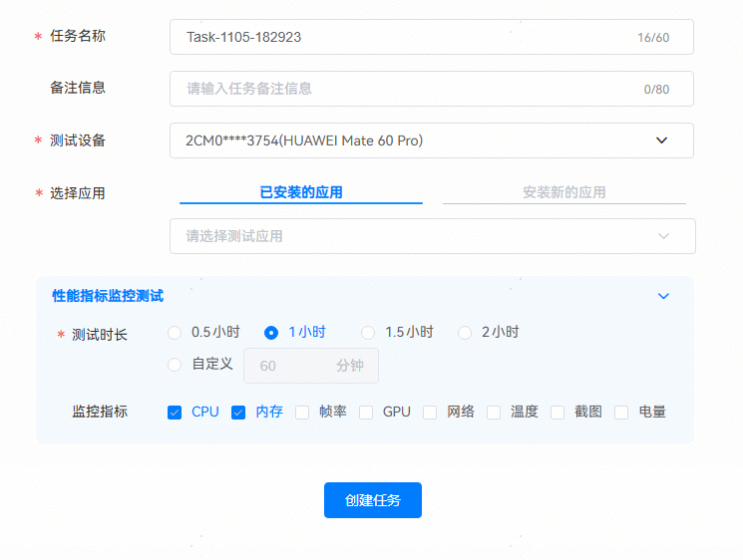Open the 测试设备 device dropdown
Screen dimensions: 743x560
coord(431,140)
